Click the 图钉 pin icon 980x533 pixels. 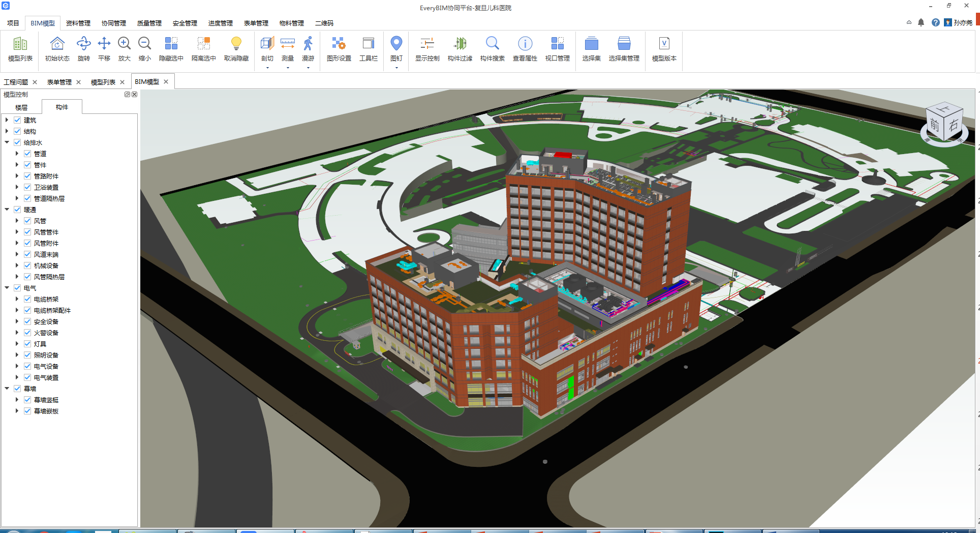tap(396, 49)
